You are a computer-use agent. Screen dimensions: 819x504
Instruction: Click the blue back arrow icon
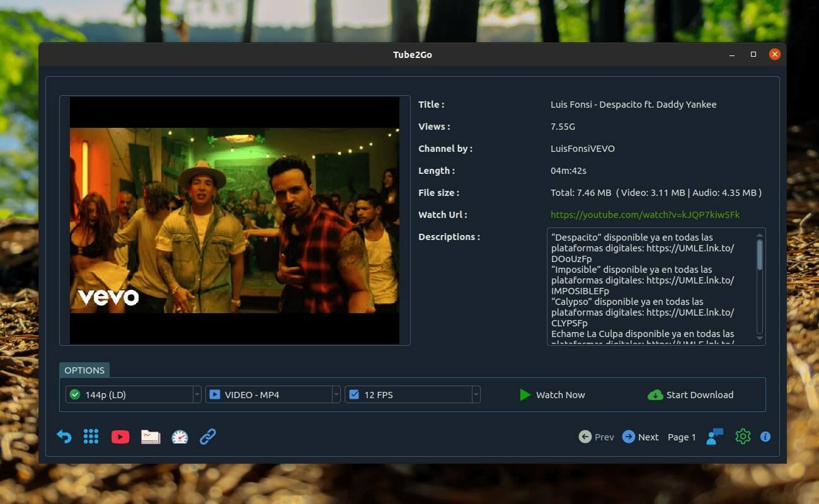pos(64,437)
